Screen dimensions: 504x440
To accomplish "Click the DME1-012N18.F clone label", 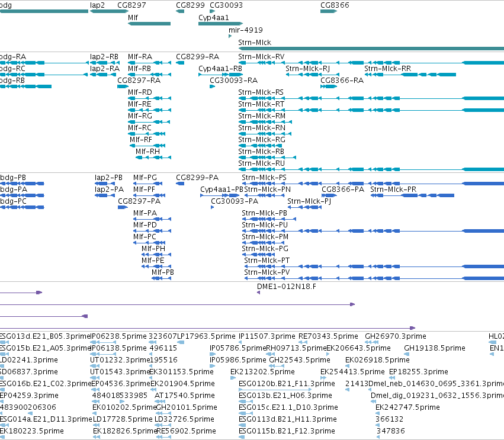I will 287,287.
